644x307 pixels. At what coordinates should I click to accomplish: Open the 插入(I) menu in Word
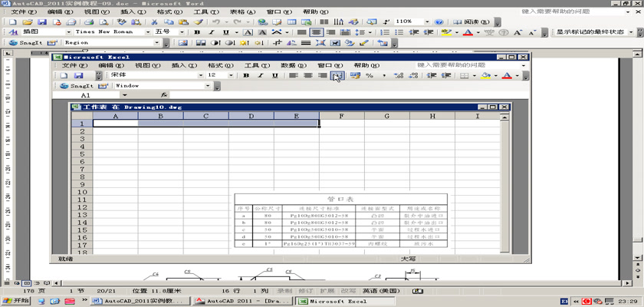133,12
